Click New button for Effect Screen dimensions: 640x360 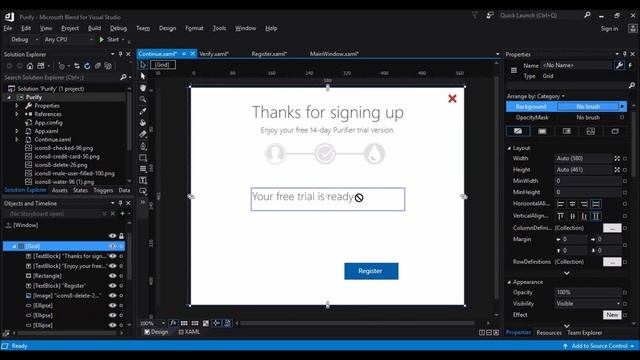tap(612, 315)
